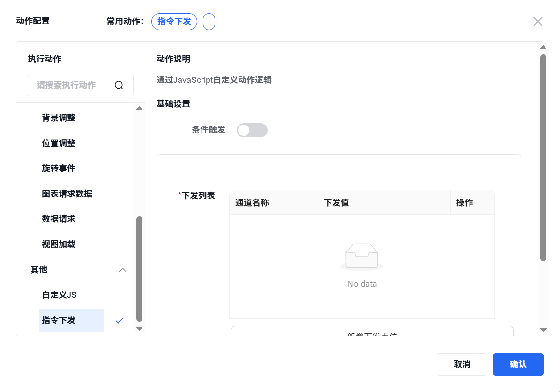Click the right panel scrollbar thumb
This screenshot has height=392, width=560.
coord(543,158)
